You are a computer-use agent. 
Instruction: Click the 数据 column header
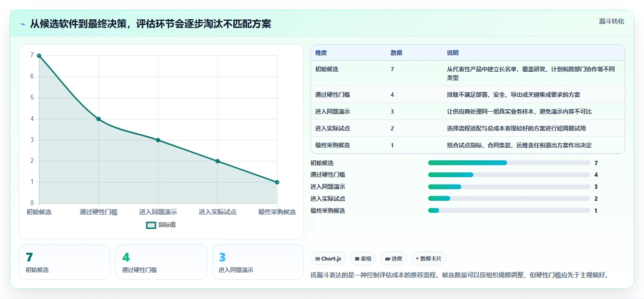[x=396, y=53]
